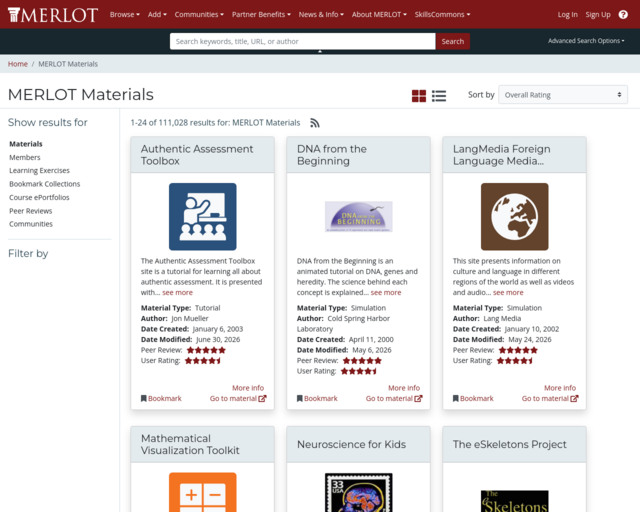Select Communities in the sidebar
This screenshot has width=640, height=512.
click(31, 224)
